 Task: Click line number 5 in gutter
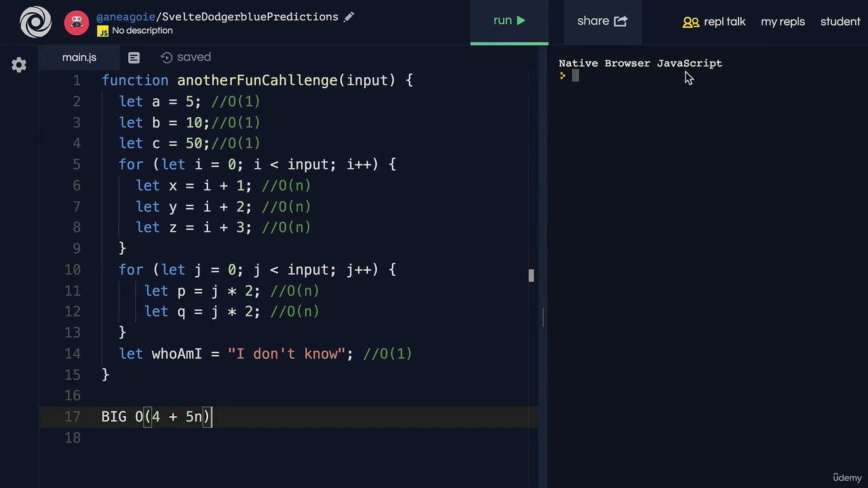pyautogui.click(x=76, y=165)
